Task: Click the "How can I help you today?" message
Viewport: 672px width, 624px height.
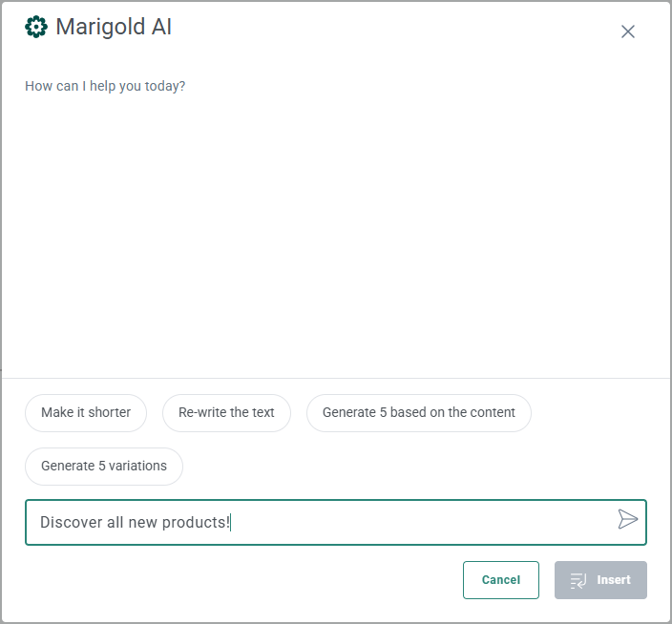Action: (105, 86)
